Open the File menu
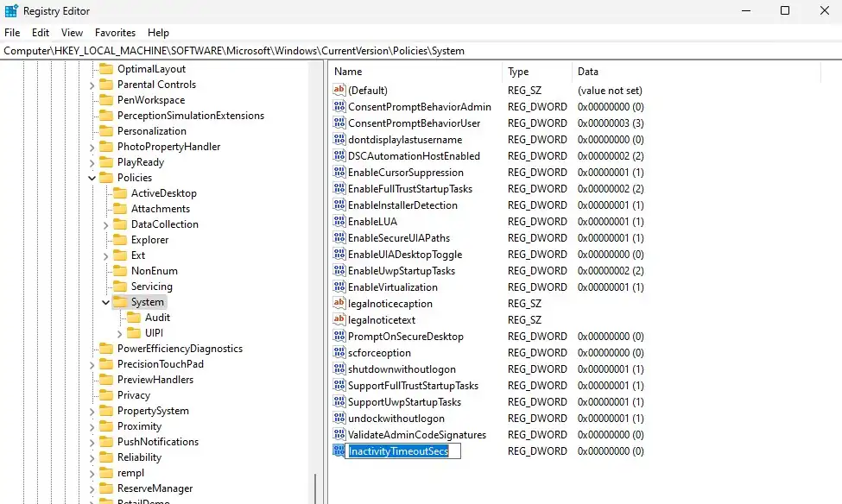 pos(12,33)
